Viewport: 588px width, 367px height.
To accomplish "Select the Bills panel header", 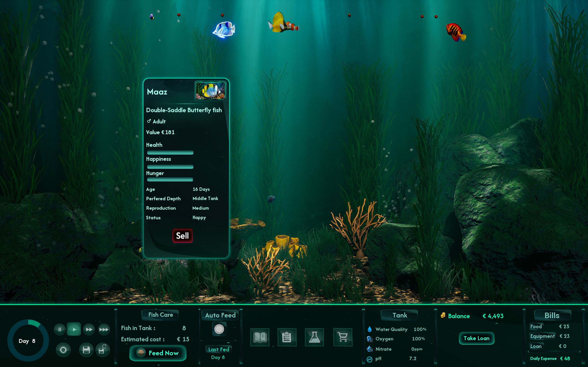I will tap(552, 315).
